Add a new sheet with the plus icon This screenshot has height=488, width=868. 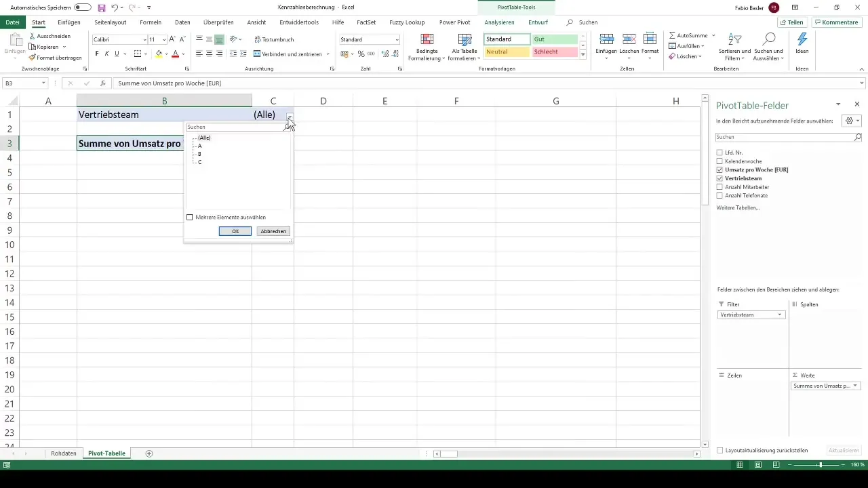tap(149, 453)
